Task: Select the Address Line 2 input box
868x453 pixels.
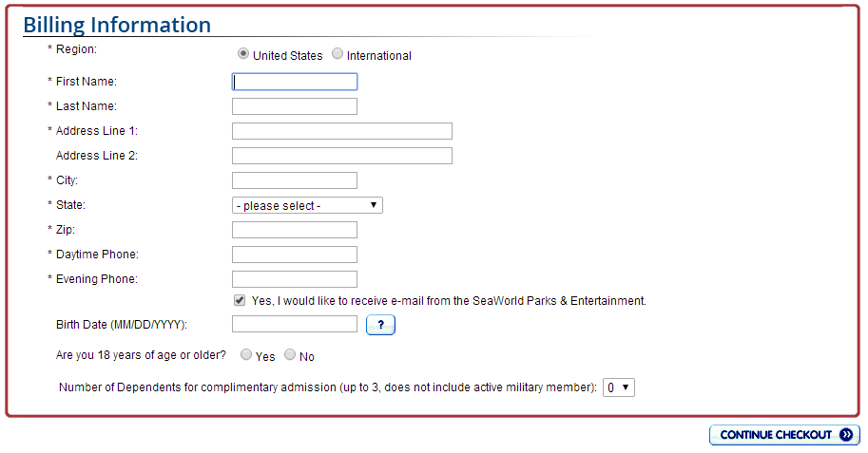Action: [342, 156]
